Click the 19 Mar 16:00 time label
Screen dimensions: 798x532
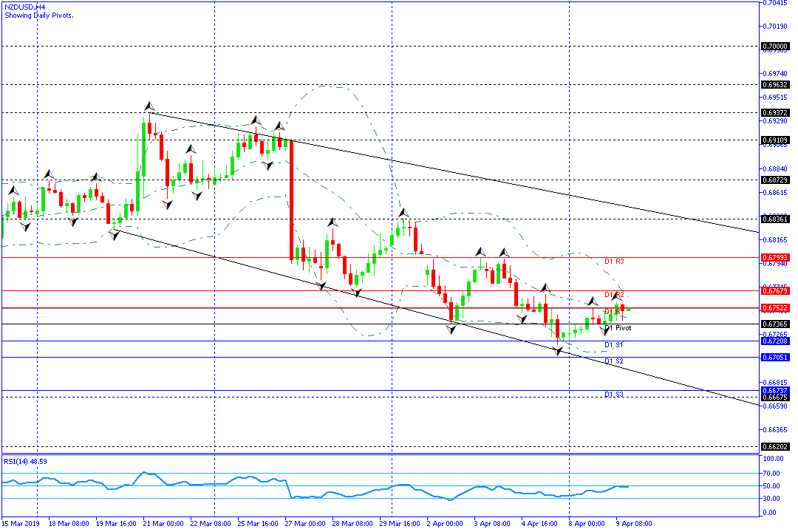click(x=116, y=524)
